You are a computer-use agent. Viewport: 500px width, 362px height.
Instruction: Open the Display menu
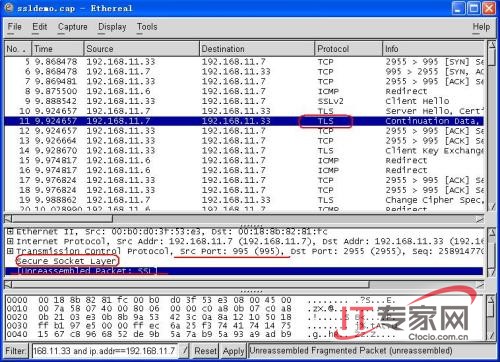(x=112, y=27)
